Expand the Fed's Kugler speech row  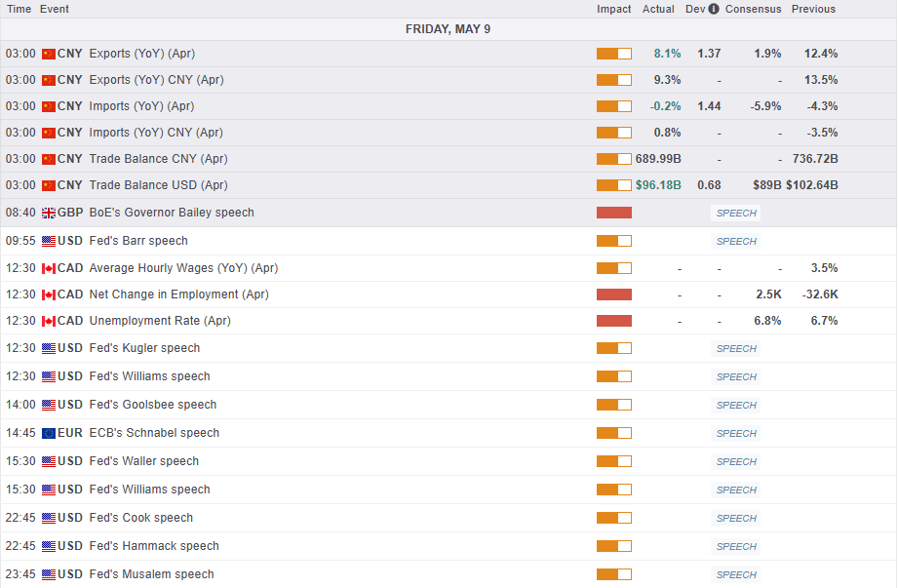click(144, 348)
